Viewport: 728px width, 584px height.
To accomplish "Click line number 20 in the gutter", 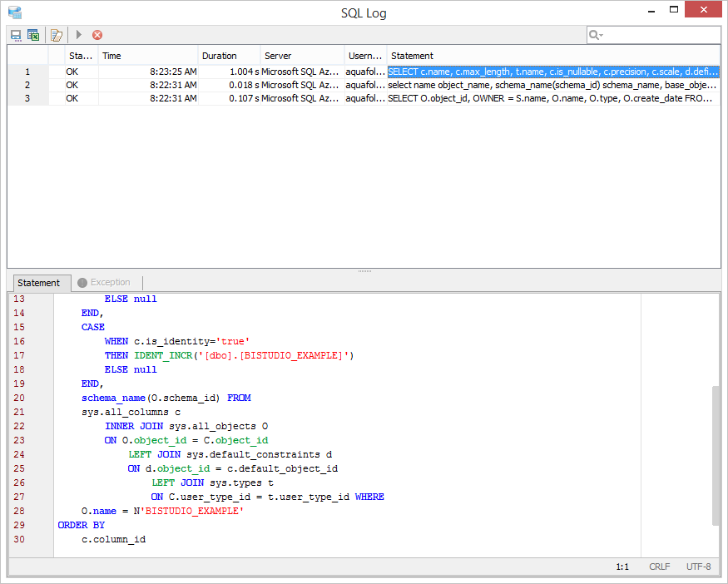I will tap(19, 398).
